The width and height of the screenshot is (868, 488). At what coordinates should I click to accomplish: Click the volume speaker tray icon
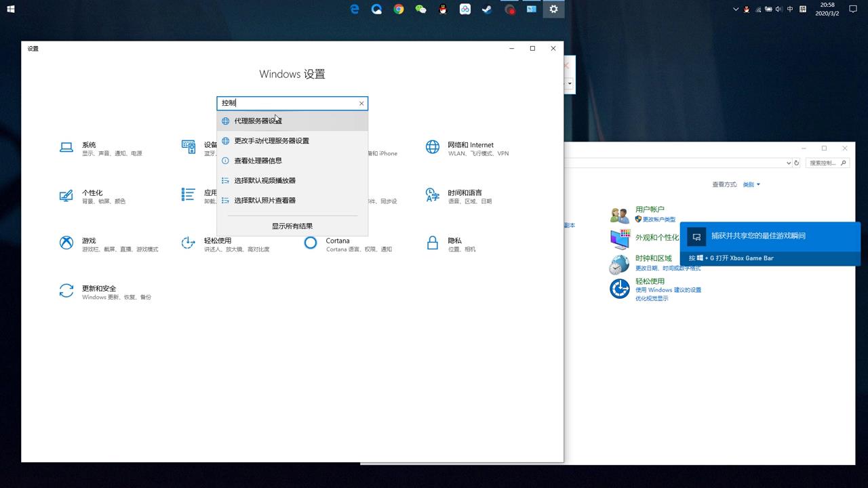point(778,9)
